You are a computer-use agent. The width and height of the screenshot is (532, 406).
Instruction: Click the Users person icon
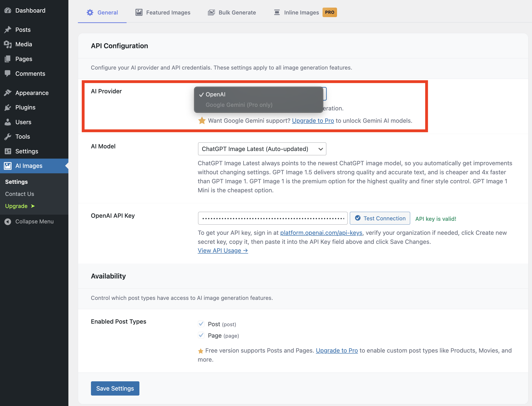[8, 122]
